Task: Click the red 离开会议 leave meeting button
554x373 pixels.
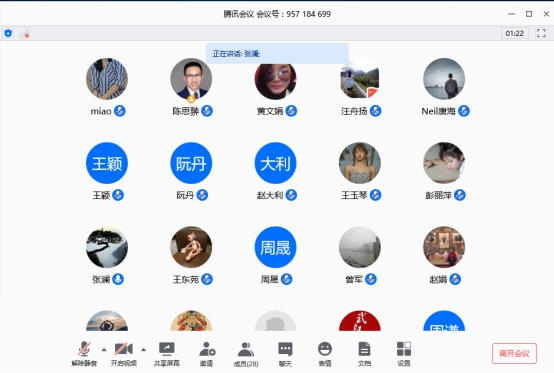Action: (x=514, y=353)
